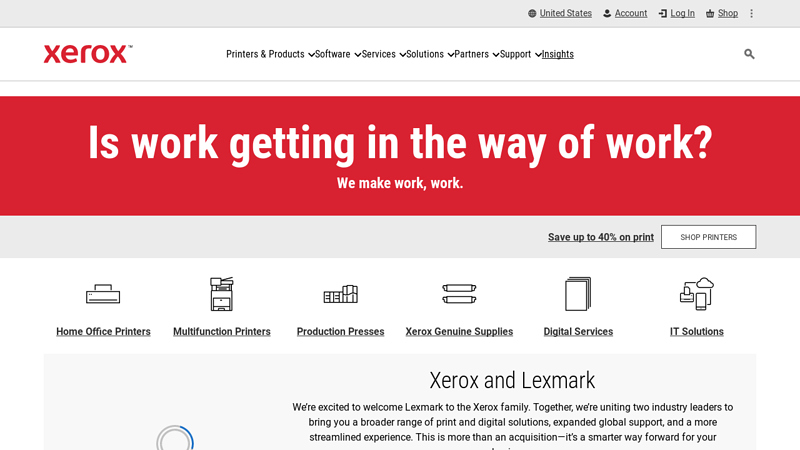This screenshot has height=450, width=800.
Task: Open the three-dot more options menu
Action: [x=752, y=13]
